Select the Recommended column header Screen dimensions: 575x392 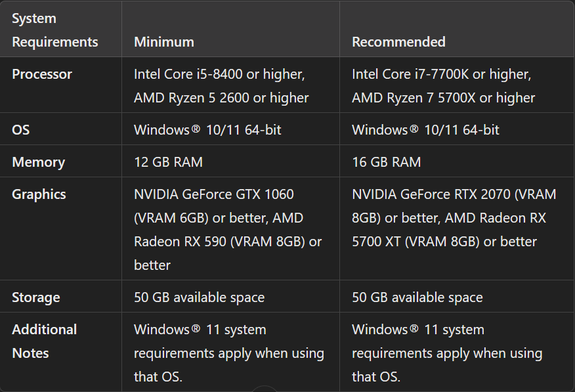point(398,42)
